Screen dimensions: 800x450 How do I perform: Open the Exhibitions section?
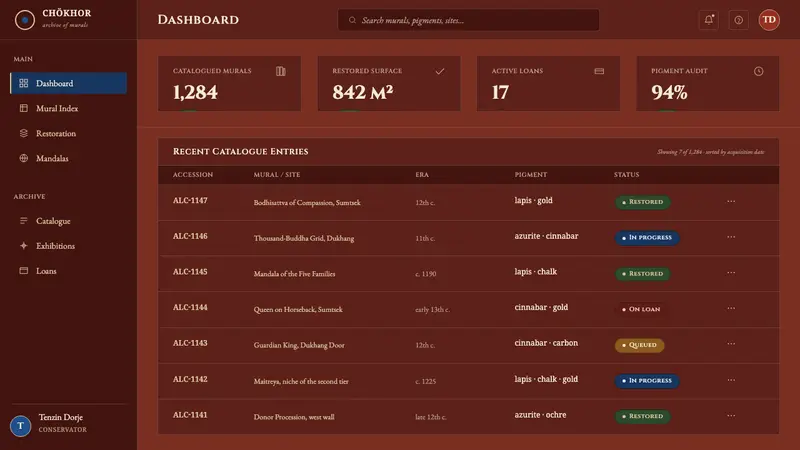tap(68, 246)
